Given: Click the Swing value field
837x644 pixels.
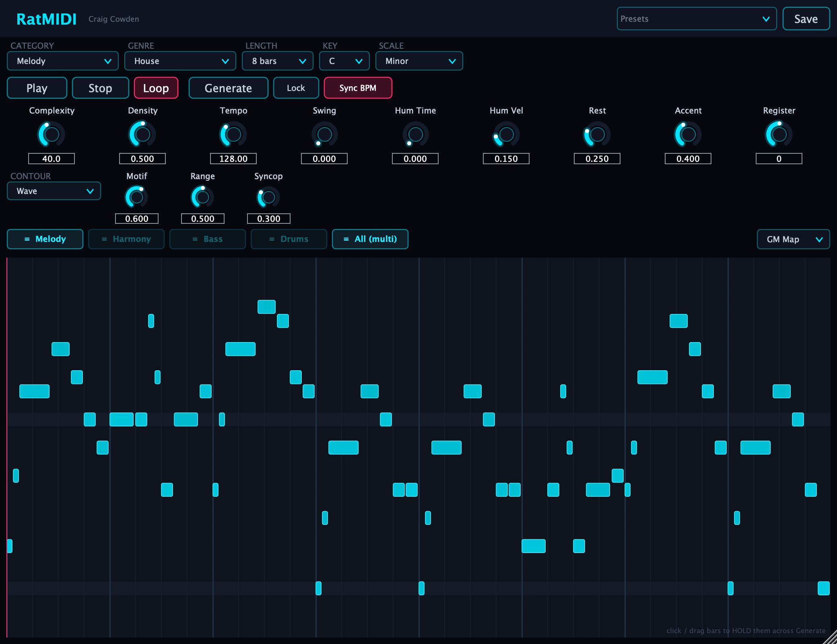Looking at the screenshot, I should pyautogui.click(x=324, y=159).
